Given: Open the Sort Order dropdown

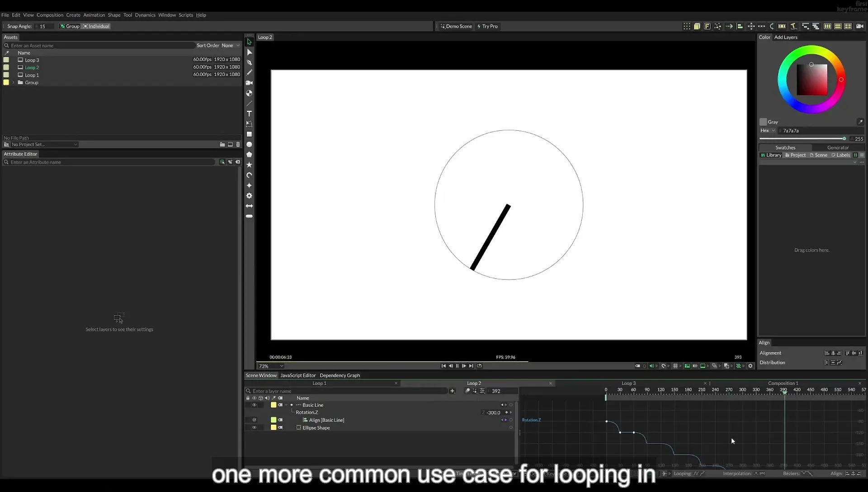Looking at the screenshot, I should (x=230, y=45).
